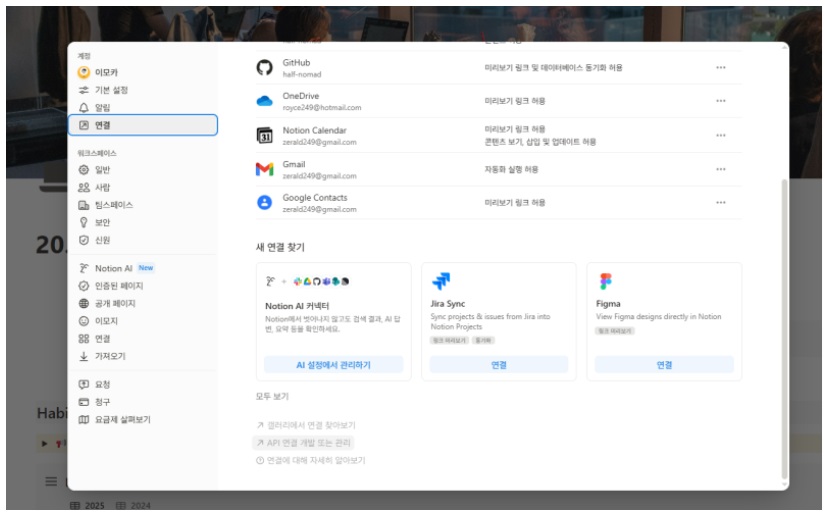Click the Notion Calendar icon

tap(265, 135)
